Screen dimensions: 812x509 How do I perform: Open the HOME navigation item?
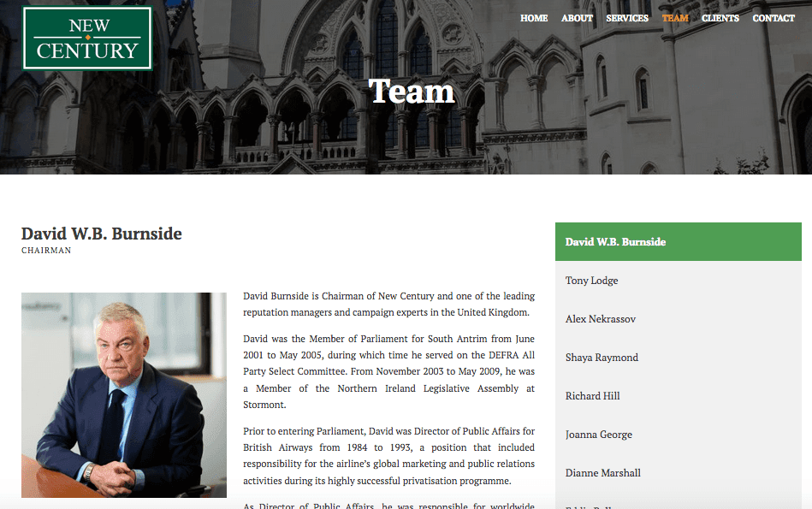point(534,18)
